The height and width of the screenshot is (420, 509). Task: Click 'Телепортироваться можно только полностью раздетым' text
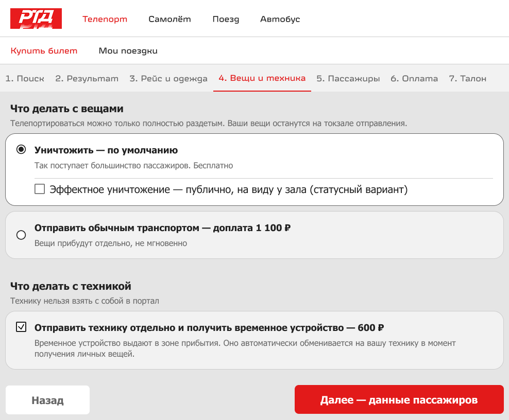coord(117,124)
